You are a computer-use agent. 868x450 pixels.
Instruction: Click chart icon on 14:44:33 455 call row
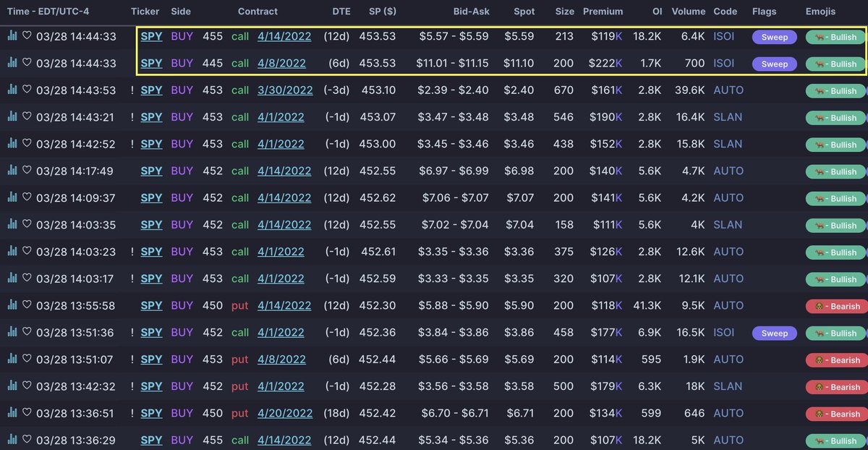click(12, 35)
